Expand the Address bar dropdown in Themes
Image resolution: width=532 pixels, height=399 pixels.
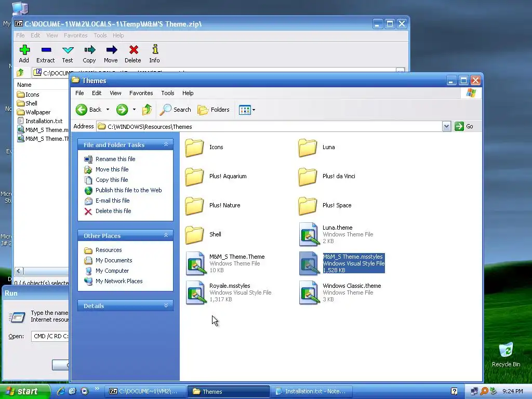point(446,127)
